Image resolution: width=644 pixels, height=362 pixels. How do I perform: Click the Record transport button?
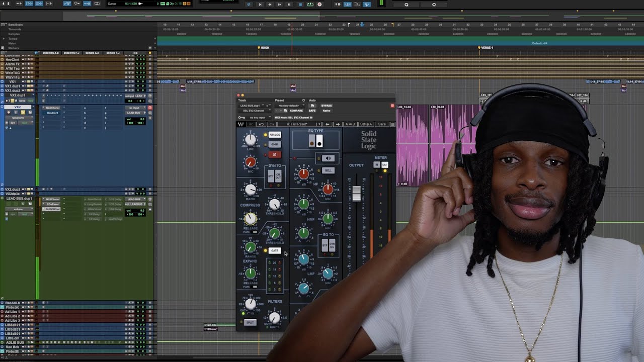point(319,5)
